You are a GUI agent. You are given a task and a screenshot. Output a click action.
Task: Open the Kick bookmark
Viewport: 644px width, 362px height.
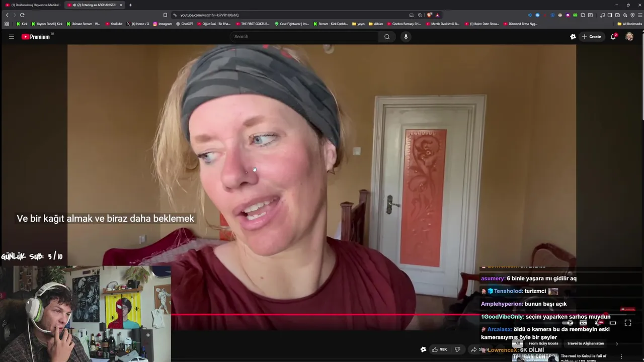pos(22,24)
